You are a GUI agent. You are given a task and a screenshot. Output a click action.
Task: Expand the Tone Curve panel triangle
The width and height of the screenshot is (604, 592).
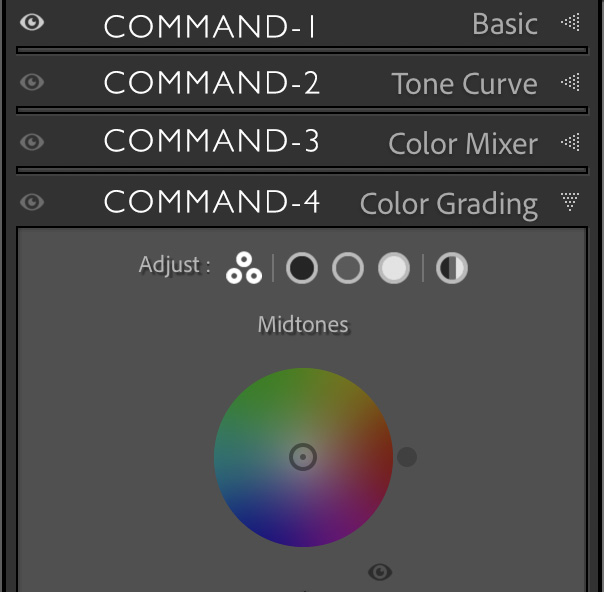[x=570, y=82]
